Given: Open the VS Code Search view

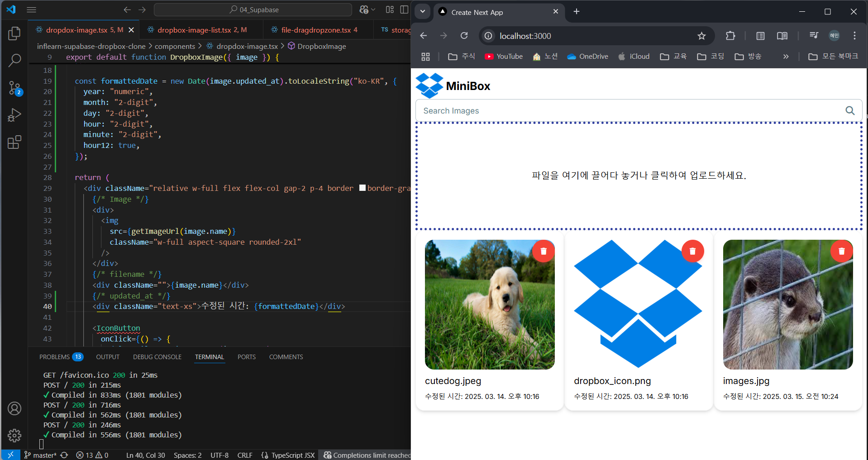Looking at the screenshot, I should (14, 60).
